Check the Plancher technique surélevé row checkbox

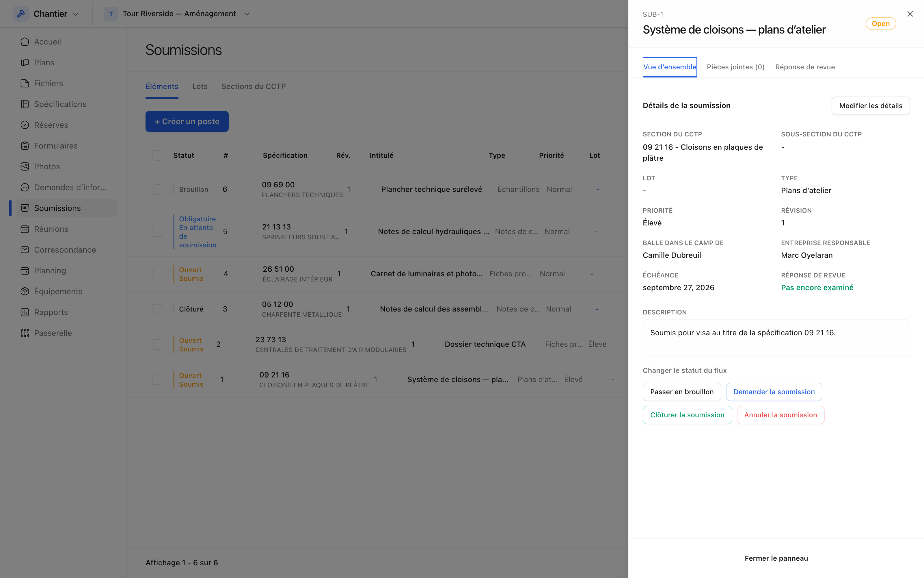click(157, 190)
